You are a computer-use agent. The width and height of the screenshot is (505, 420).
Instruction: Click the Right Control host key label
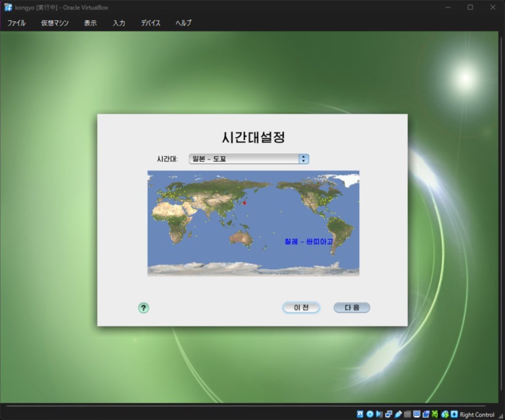pos(477,414)
